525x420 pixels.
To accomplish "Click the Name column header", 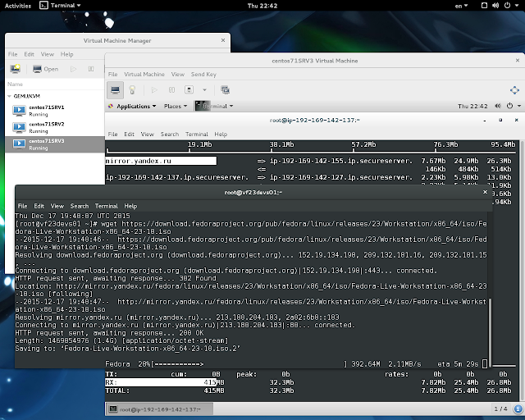I will (55, 84).
